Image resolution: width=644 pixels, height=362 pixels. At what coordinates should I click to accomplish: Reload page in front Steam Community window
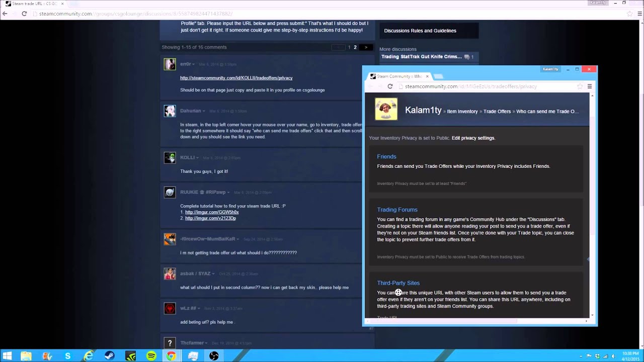click(390, 86)
